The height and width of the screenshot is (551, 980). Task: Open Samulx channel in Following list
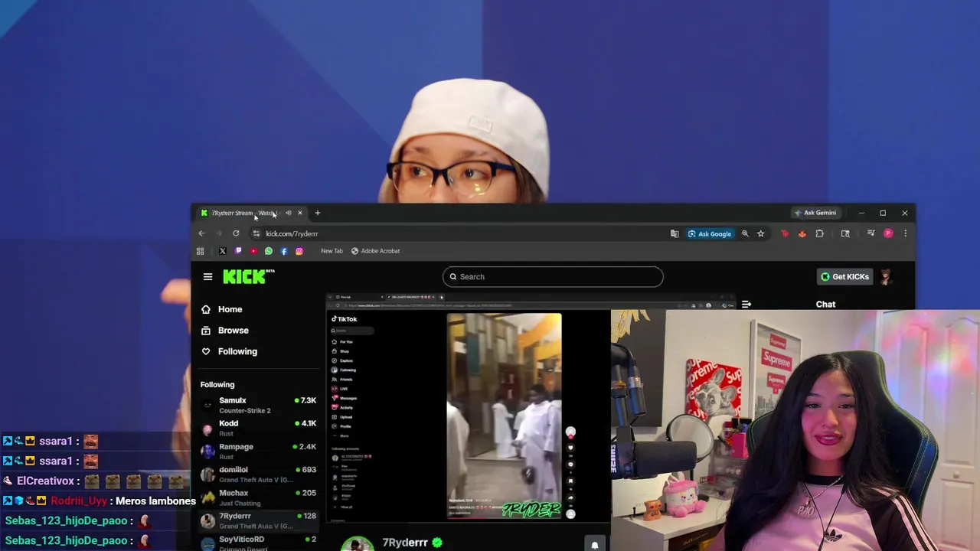[259, 405]
